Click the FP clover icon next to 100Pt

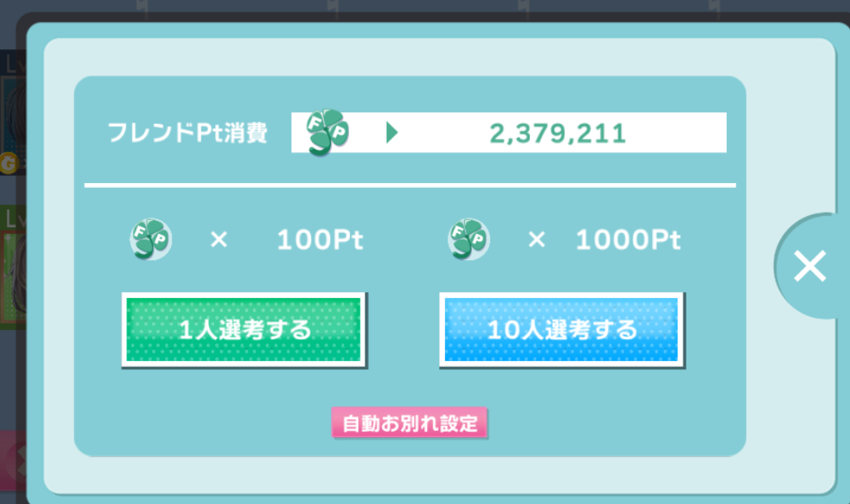151,239
